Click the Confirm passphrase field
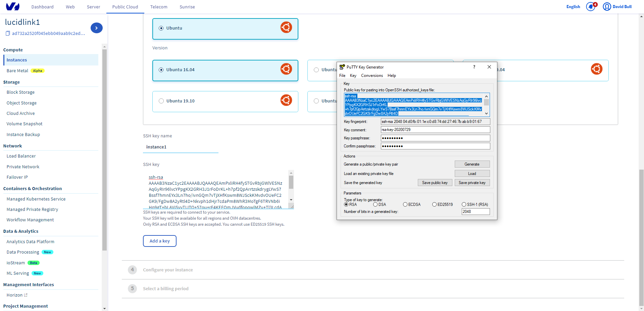The height and width of the screenshot is (311, 644). click(435, 146)
